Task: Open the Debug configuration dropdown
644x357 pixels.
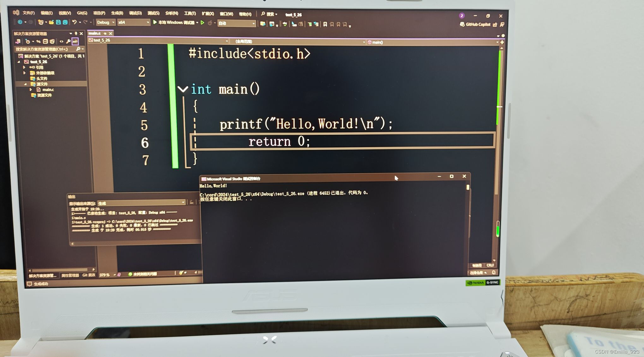Action: 106,22
